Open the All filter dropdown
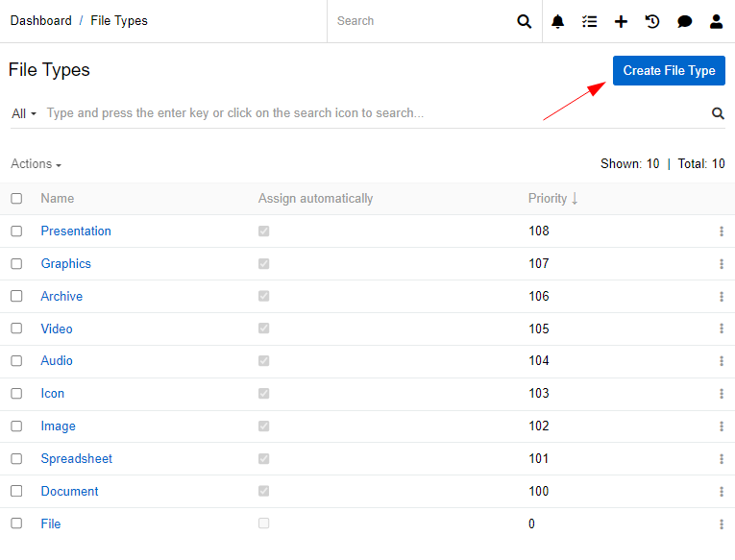The height and width of the screenshot is (560, 735). coord(23,114)
